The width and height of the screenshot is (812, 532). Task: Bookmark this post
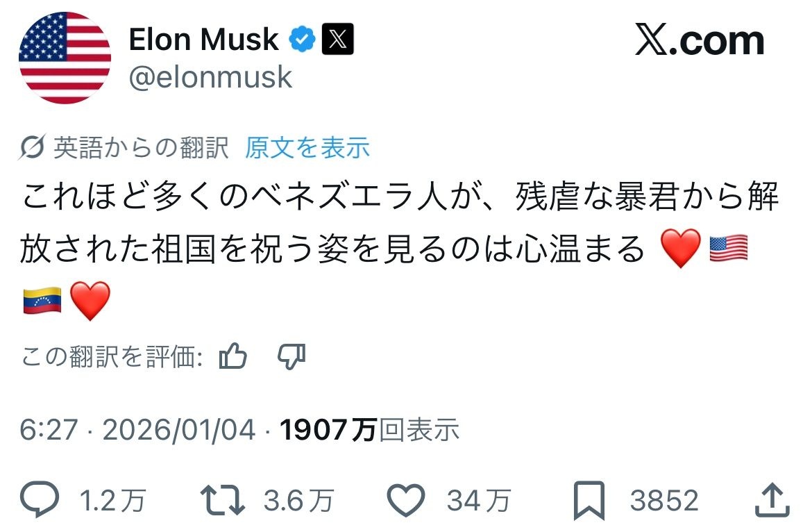click(x=590, y=500)
